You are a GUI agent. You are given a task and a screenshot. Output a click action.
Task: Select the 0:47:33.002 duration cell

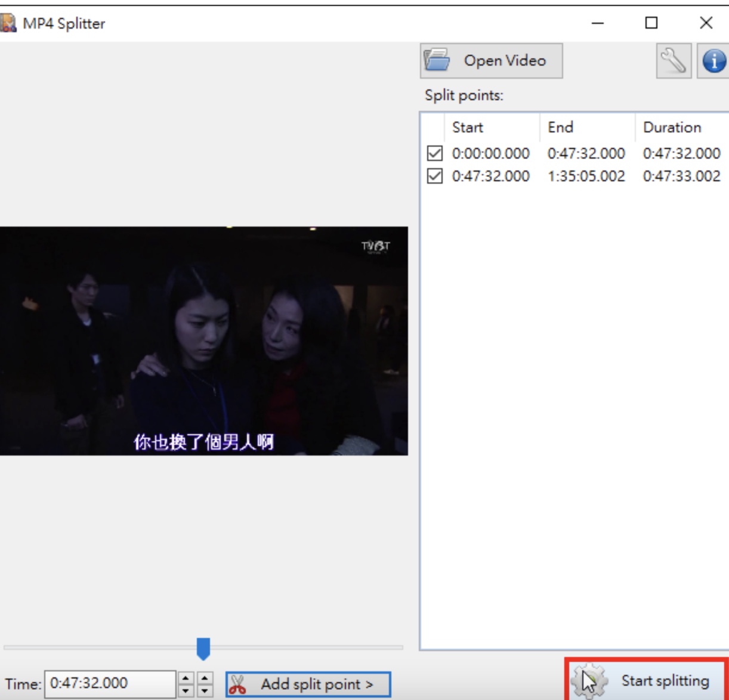(682, 176)
